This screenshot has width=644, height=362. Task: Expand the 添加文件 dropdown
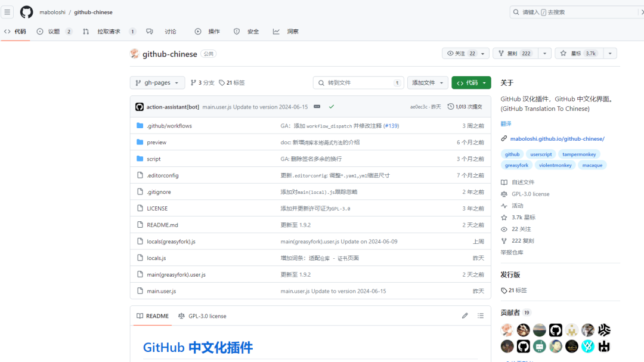427,83
